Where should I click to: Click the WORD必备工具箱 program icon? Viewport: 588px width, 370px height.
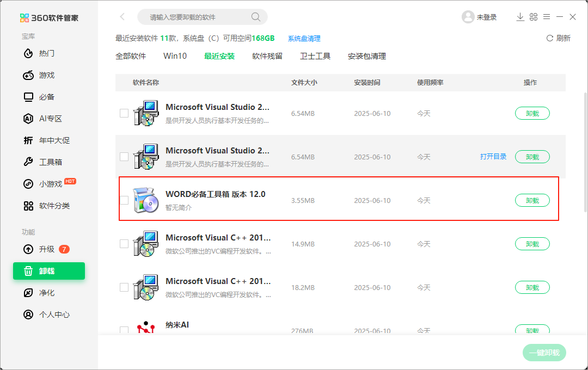146,200
